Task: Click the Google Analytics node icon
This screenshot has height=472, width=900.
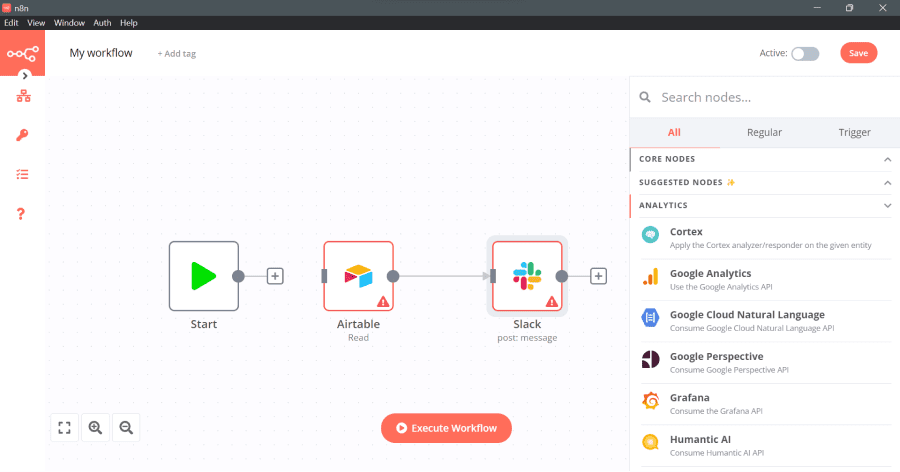Action: pos(650,276)
